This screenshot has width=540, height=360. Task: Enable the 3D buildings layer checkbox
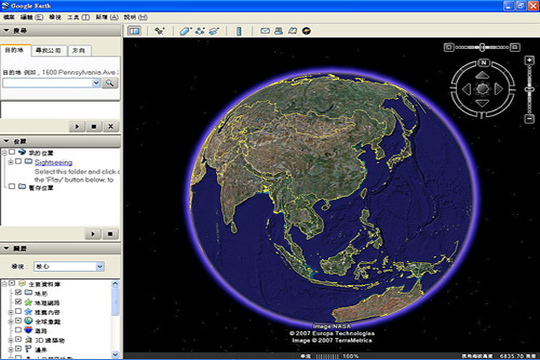(18, 340)
